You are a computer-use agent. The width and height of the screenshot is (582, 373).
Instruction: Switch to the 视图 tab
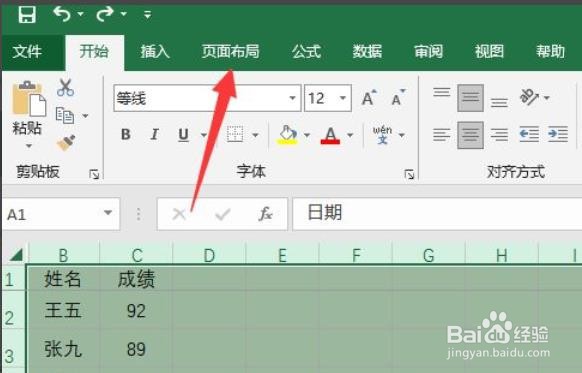point(489,51)
